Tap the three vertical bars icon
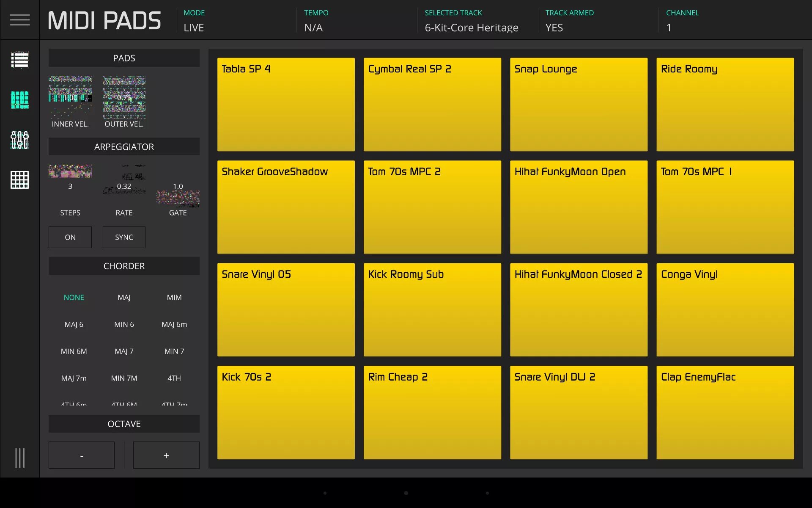The image size is (812, 508). pos(19,458)
